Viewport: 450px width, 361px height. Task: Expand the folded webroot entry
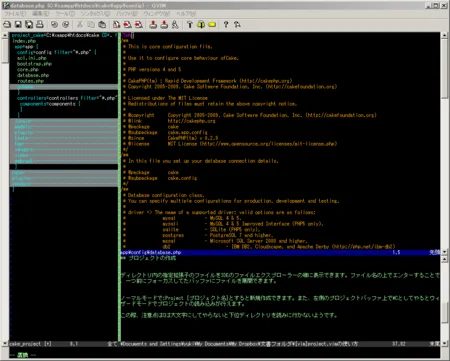click(64, 161)
